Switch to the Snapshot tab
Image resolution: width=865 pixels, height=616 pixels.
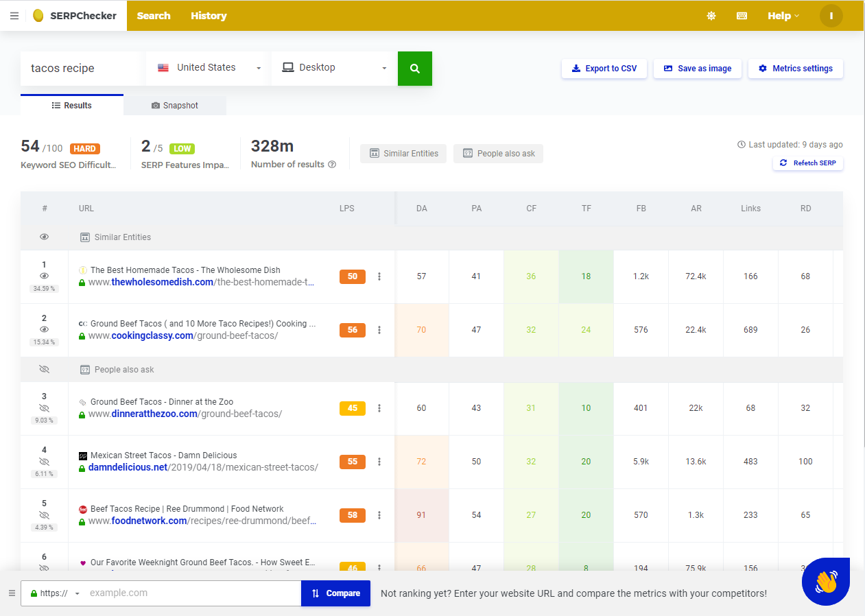click(175, 106)
